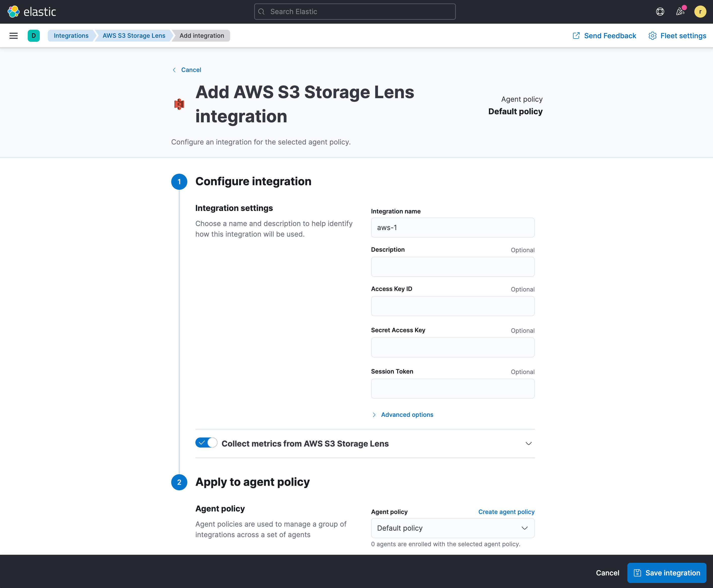Focus the Session Token field
713x588 pixels.
tap(452, 388)
